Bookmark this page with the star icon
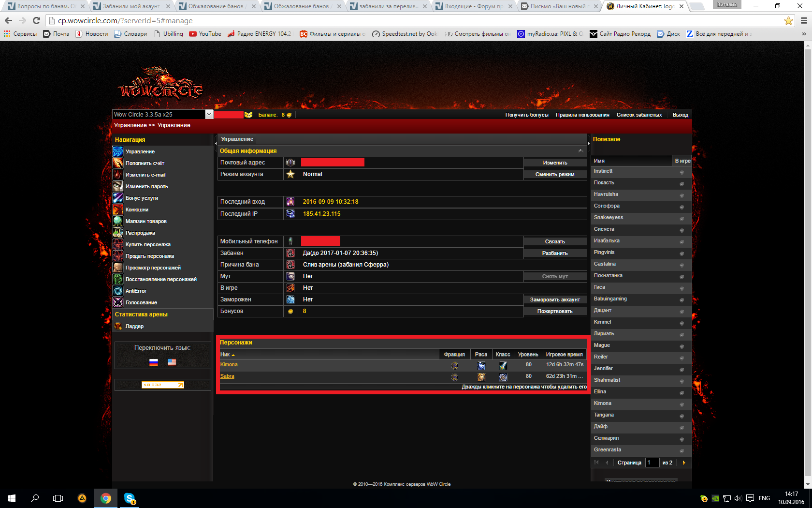Viewport: 812px width, 508px height. coord(788,21)
